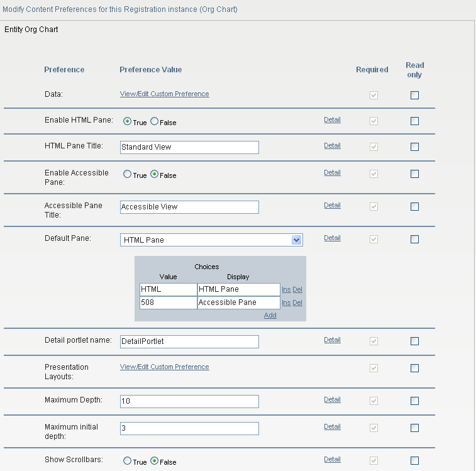476x471 pixels.
Task: Open View/Edit Custom Preference for Data
Action: (164, 94)
